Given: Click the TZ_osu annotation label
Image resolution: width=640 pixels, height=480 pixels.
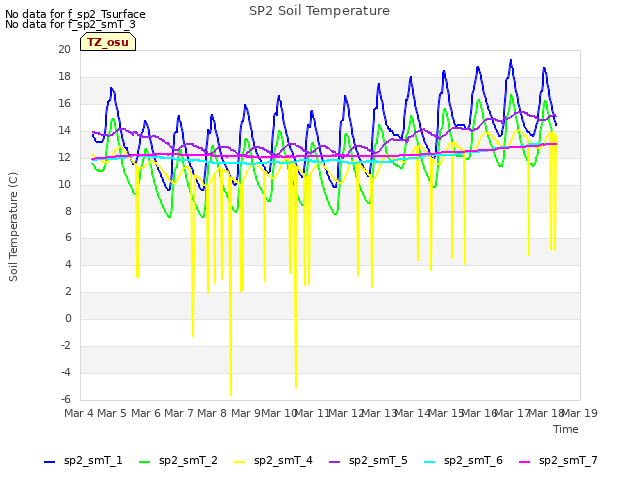Looking at the screenshot, I should tap(108, 42).
